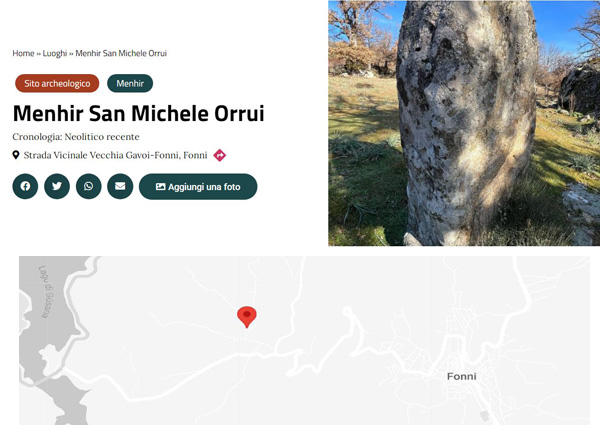Open the menhir photo
This screenshot has height=425, width=600.
pos(464,123)
